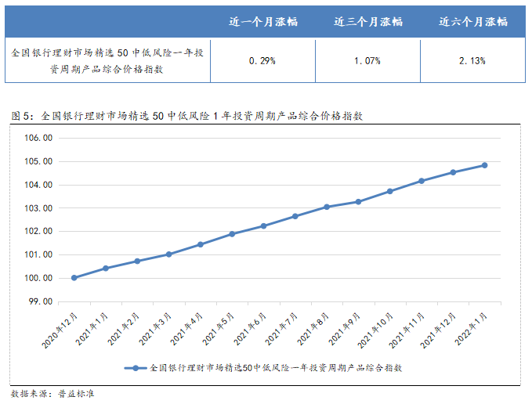The image size is (532, 404).
Task: Click the 近六个月涨幅 column header
Action: tap(472, 22)
